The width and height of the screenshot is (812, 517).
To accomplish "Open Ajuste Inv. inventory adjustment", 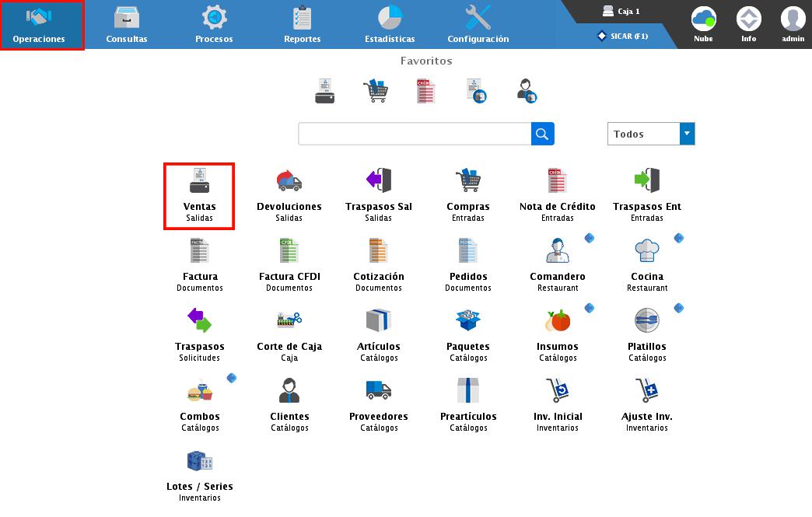I will (646, 404).
